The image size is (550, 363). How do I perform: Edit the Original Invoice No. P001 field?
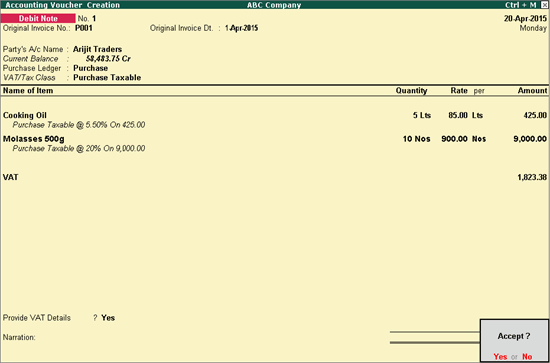84,28
